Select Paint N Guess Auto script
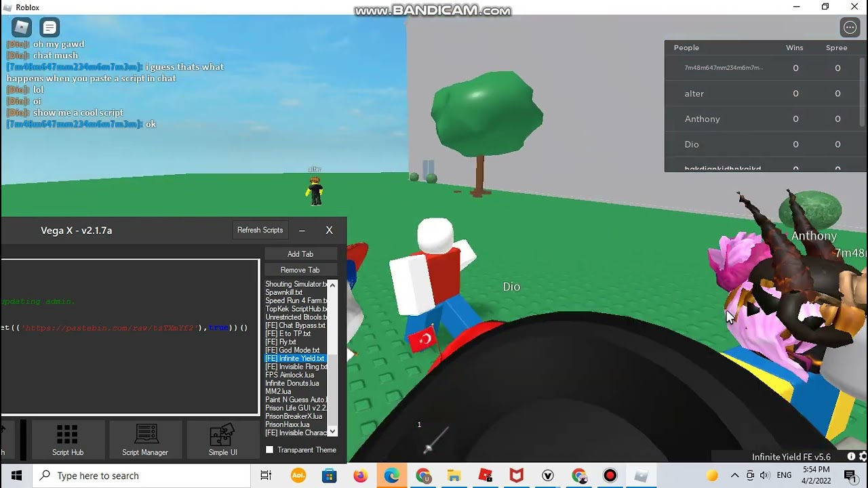Screen dimensions: 868x488 [x=296, y=400]
